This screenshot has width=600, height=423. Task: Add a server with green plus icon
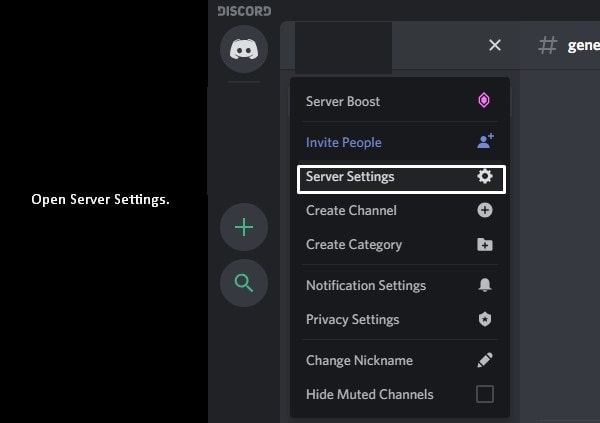pyautogui.click(x=244, y=227)
